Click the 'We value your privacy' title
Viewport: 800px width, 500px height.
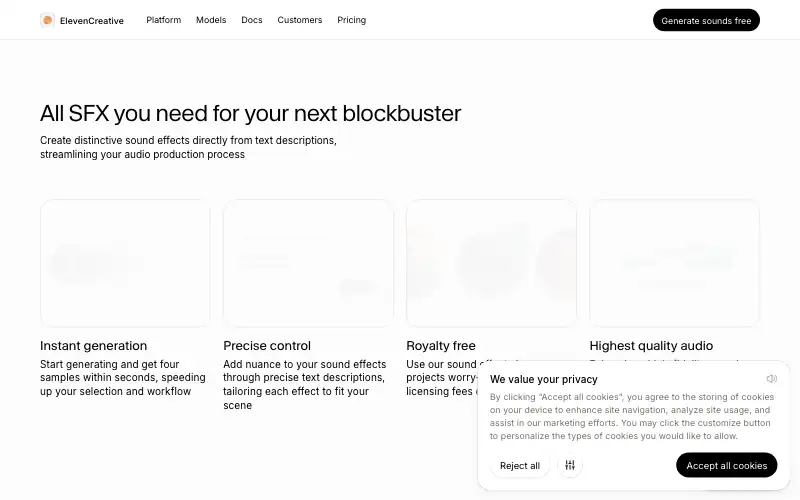[x=543, y=379]
